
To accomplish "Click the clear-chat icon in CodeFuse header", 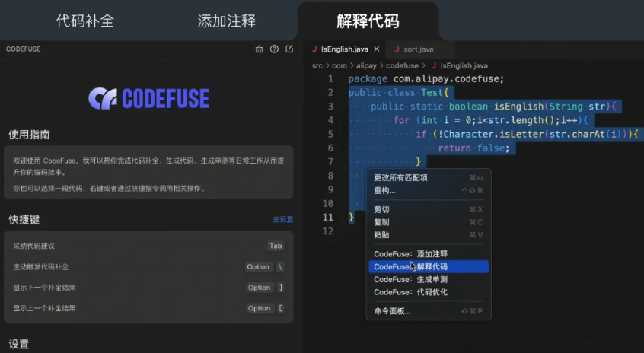I will coord(259,49).
